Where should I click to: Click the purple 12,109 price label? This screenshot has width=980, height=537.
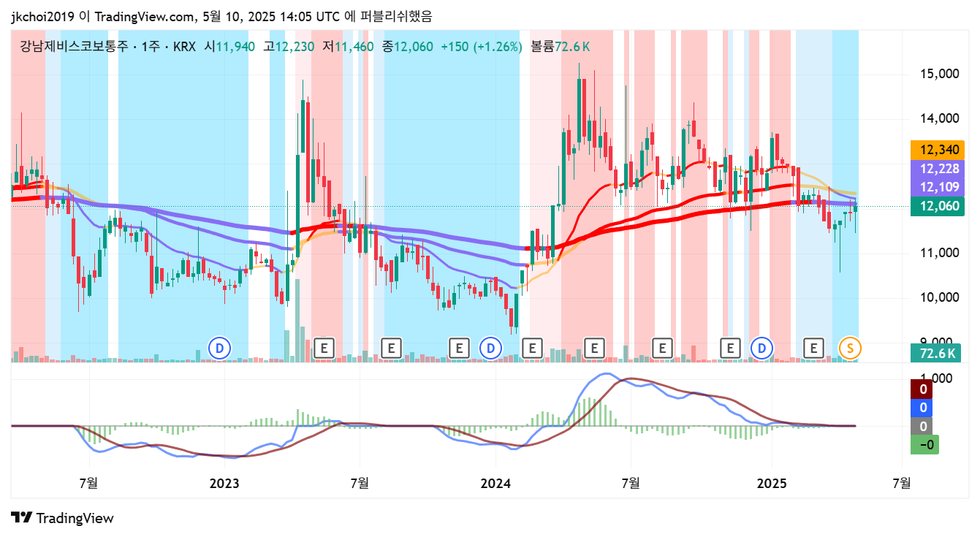coord(939,187)
